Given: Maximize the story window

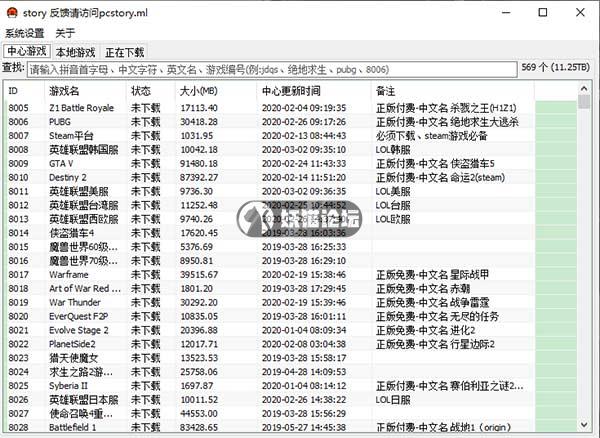Looking at the screenshot, I should (x=543, y=13).
